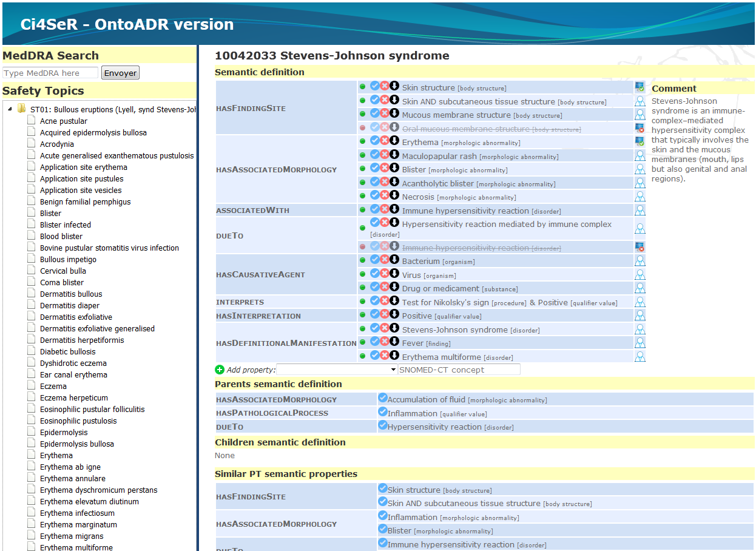This screenshot has width=756, height=551.
Task: Click the user icon on the Mucous membrane structure row
Action: point(640,114)
